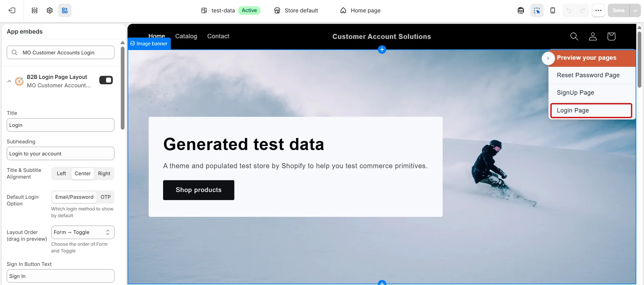Click the customer account person icon
The height and width of the screenshot is (285, 644).
[593, 36]
